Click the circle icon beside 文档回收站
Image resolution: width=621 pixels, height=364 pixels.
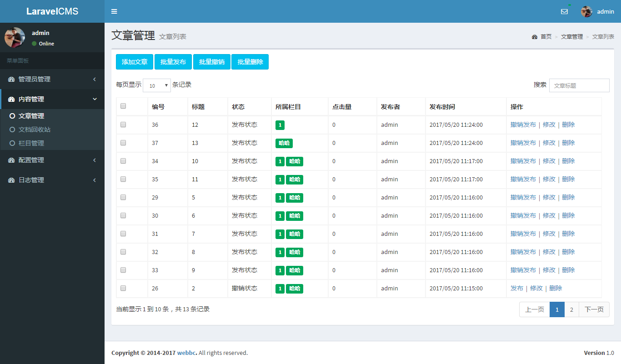coord(12,130)
